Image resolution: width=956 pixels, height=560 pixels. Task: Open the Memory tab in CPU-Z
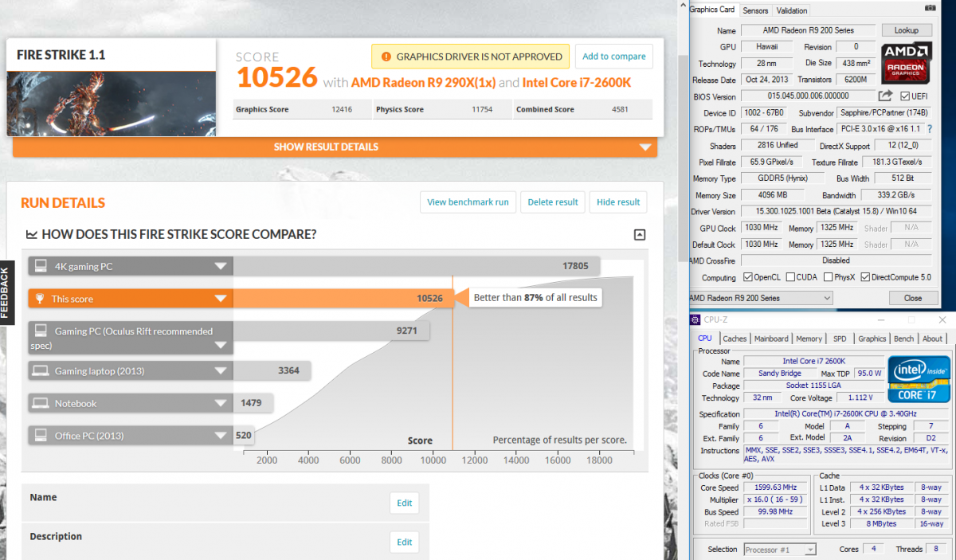pyautogui.click(x=809, y=339)
